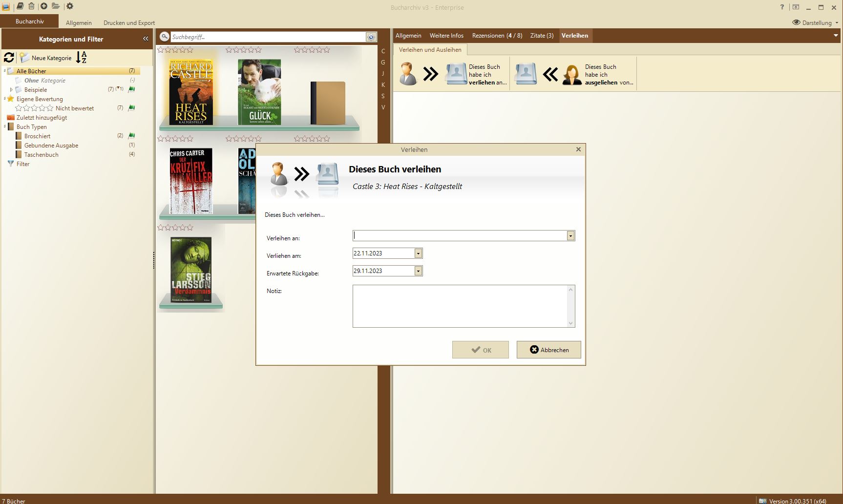Open the Verleihen am date picker arrow
This screenshot has width=843, height=504.
(418, 253)
